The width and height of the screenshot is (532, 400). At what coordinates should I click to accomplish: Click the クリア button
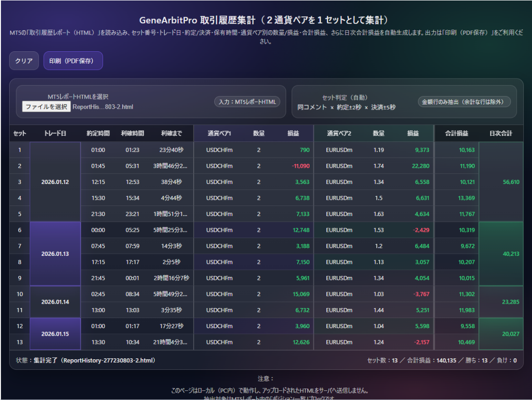[24, 61]
